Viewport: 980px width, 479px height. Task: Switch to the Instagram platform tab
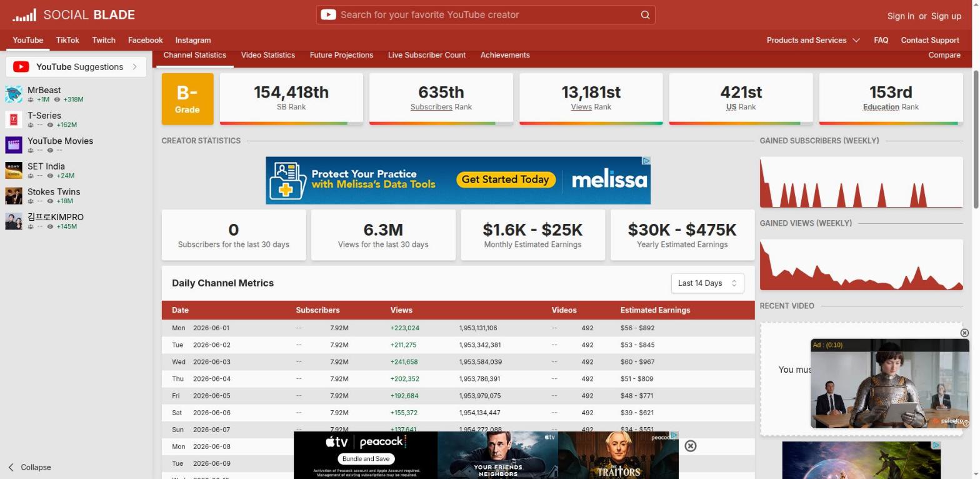point(193,40)
